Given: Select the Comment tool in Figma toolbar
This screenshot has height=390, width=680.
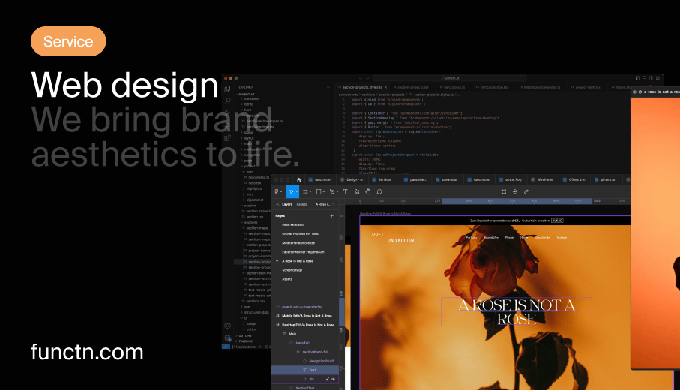Looking at the screenshot, I should pyautogui.click(x=379, y=191).
